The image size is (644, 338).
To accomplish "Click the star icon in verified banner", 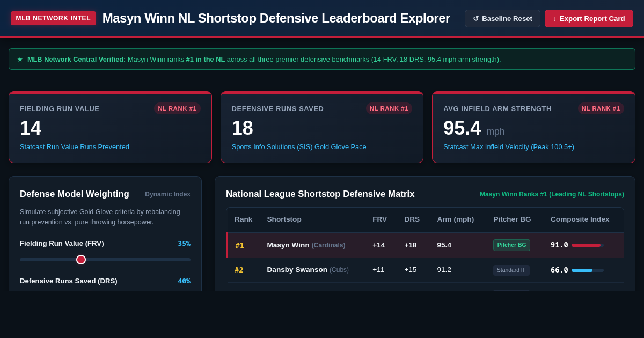I will click(20, 59).
